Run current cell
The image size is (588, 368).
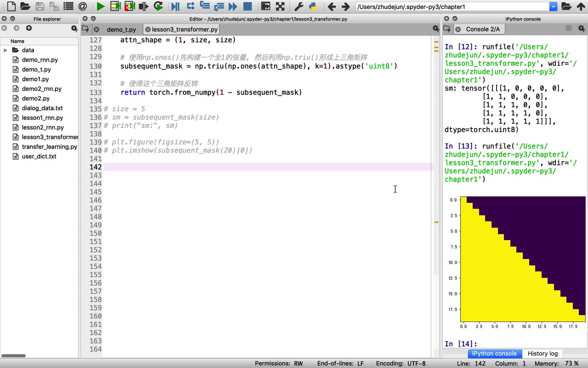115,6
